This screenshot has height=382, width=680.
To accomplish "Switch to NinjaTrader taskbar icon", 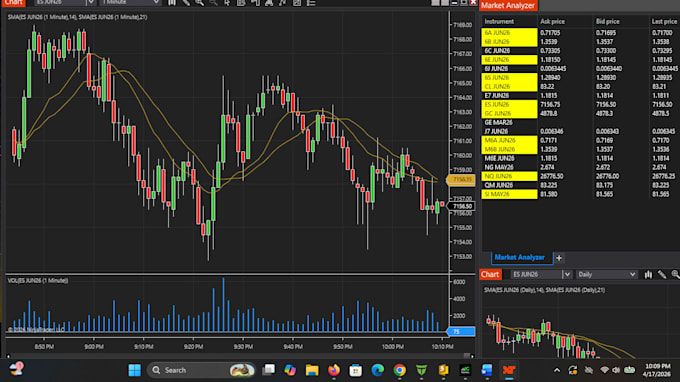I will point(509,370).
